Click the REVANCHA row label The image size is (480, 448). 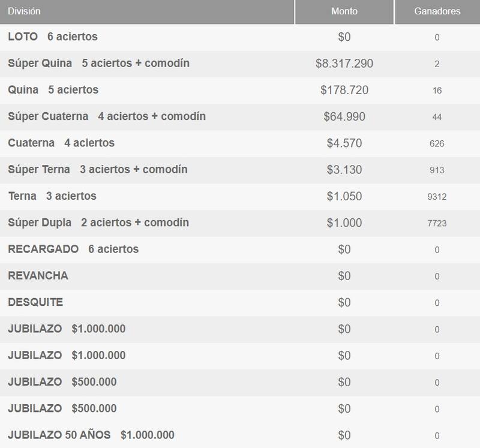(38, 276)
